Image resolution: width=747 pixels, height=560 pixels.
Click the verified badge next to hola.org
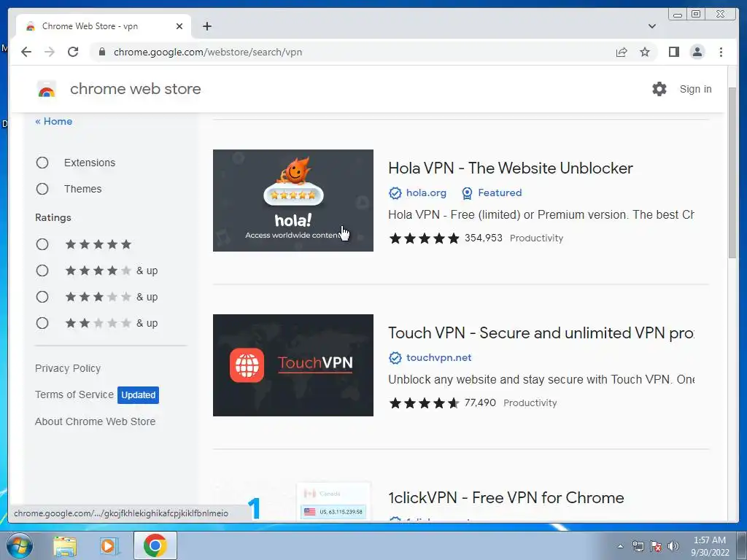[395, 192]
